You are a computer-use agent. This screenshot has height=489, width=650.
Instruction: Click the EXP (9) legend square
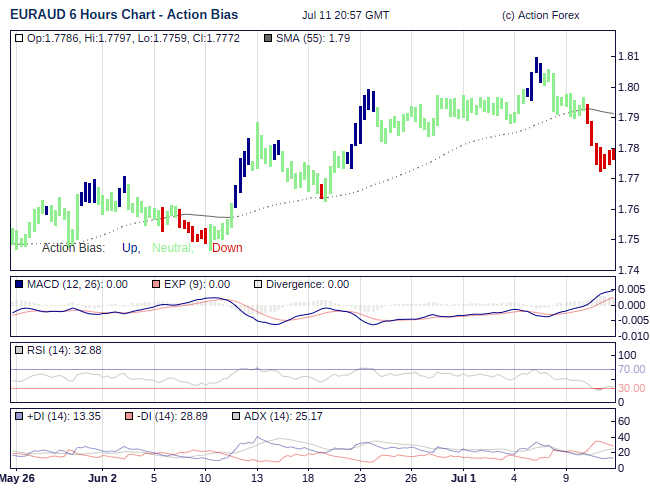tap(155, 284)
